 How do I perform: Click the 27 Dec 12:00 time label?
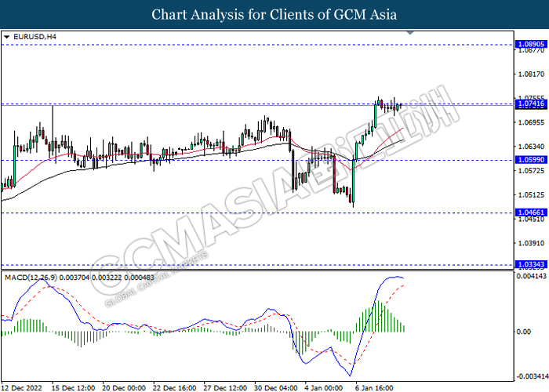[x=225, y=388]
